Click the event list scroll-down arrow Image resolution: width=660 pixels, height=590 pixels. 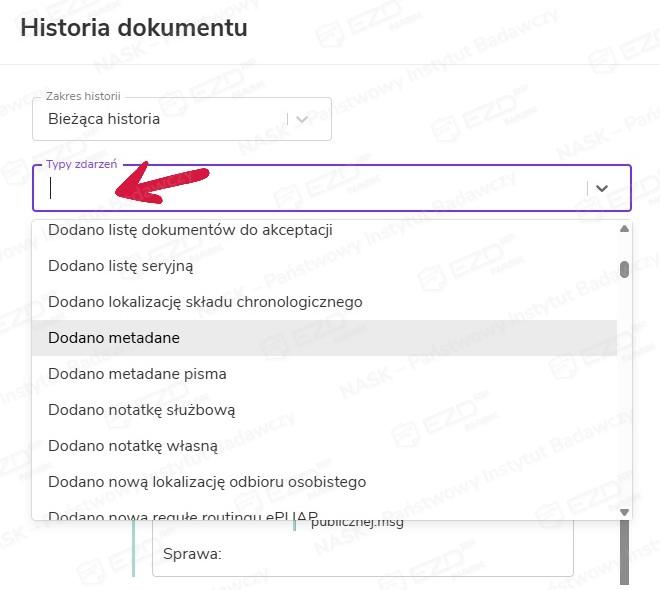click(x=625, y=512)
